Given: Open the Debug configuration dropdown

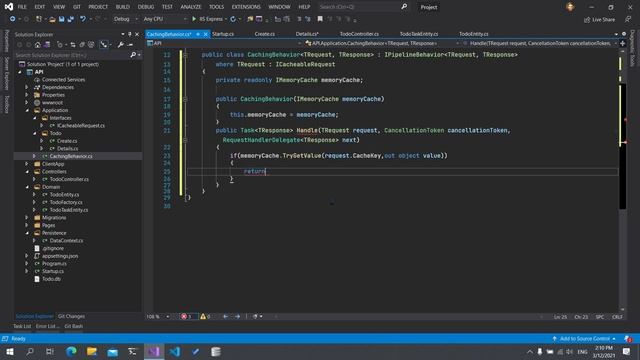Looking at the screenshot, I should [125, 19].
